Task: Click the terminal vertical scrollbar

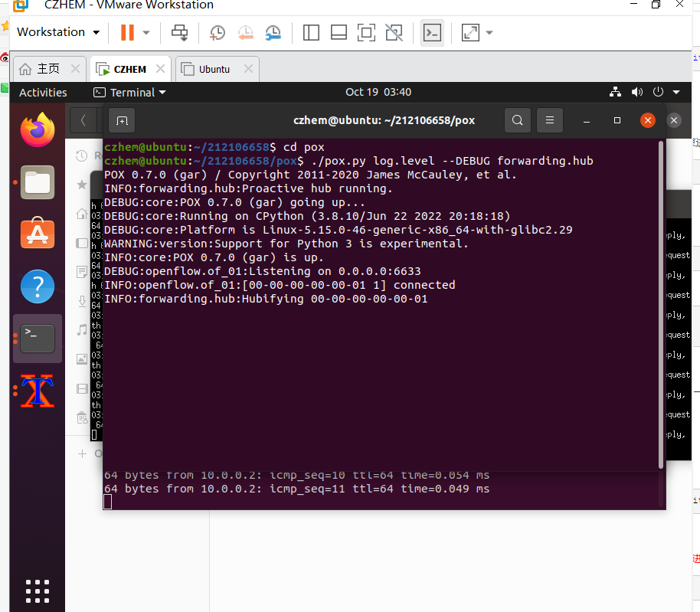Action: point(661,305)
